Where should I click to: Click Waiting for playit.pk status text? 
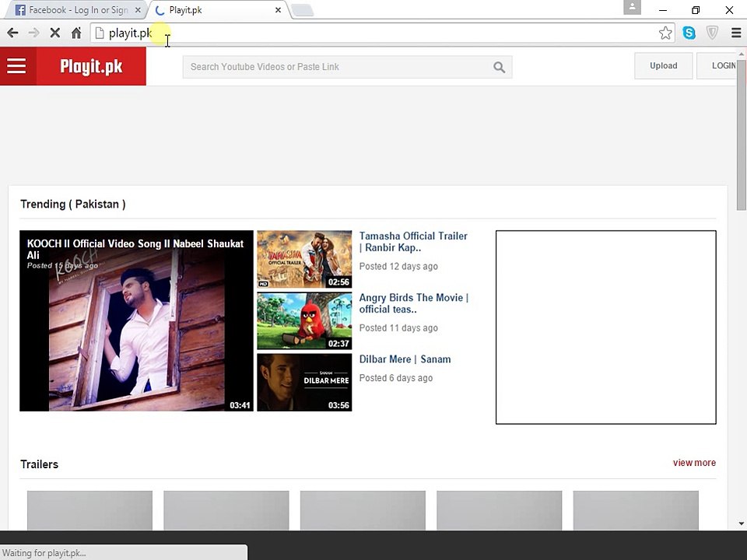click(44, 553)
